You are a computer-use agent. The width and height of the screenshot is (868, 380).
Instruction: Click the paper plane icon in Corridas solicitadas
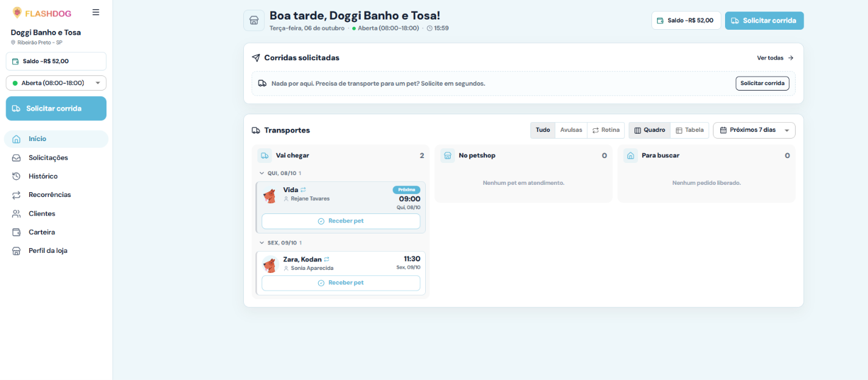[x=256, y=58]
